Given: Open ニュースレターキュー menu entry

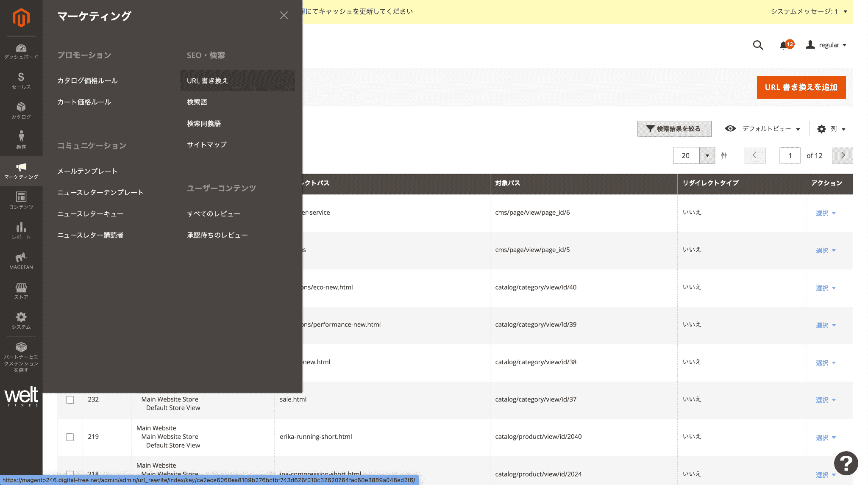Looking at the screenshot, I should (x=90, y=213).
